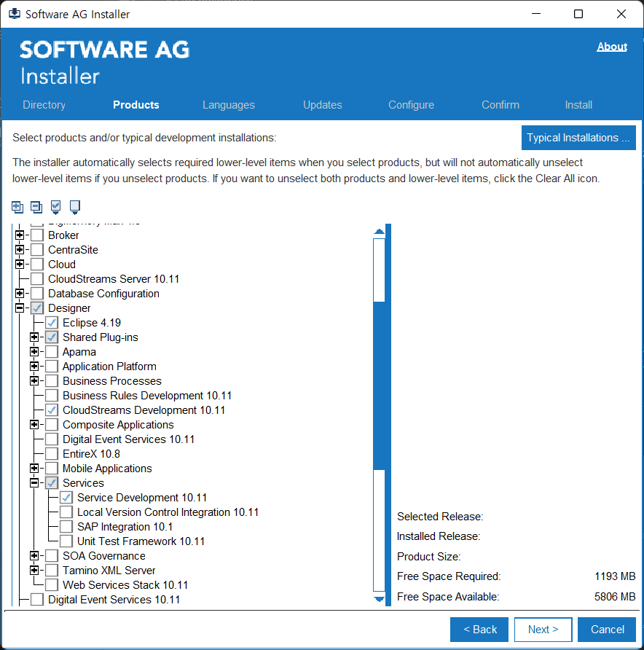Switch to the Languages step tab

pyautogui.click(x=229, y=105)
